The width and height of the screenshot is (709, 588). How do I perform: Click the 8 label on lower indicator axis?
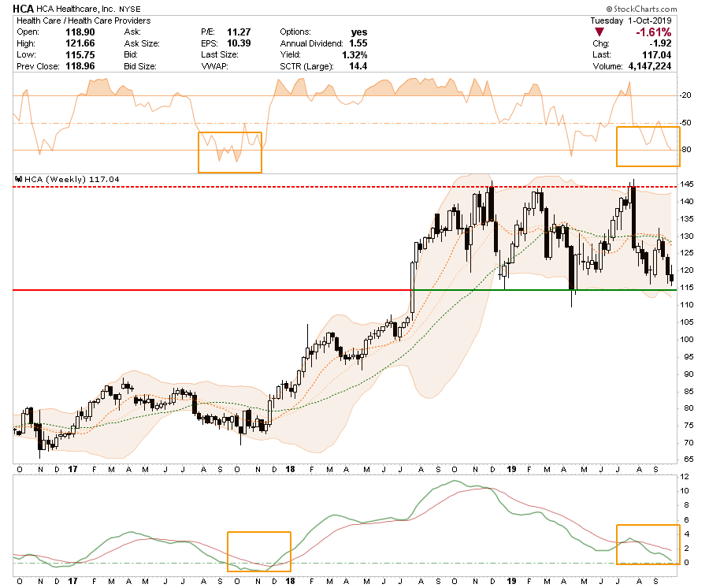[687, 505]
